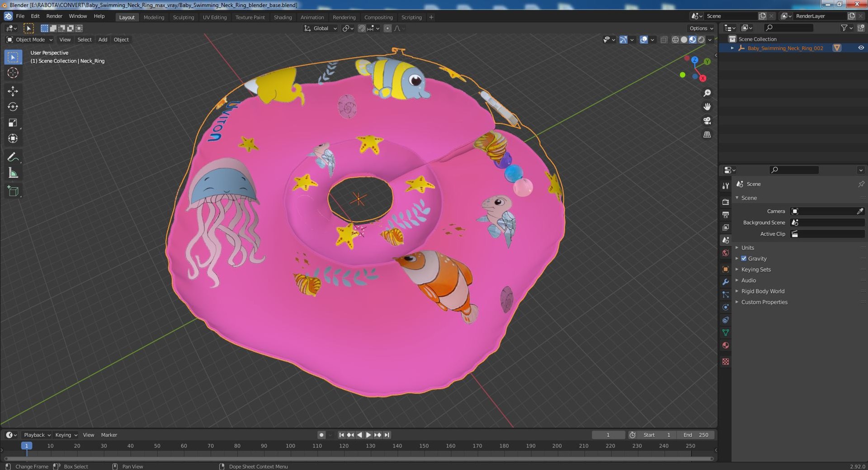Switch to the UV Editing workspace tab
This screenshot has height=470, width=868.
click(x=215, y=17)
